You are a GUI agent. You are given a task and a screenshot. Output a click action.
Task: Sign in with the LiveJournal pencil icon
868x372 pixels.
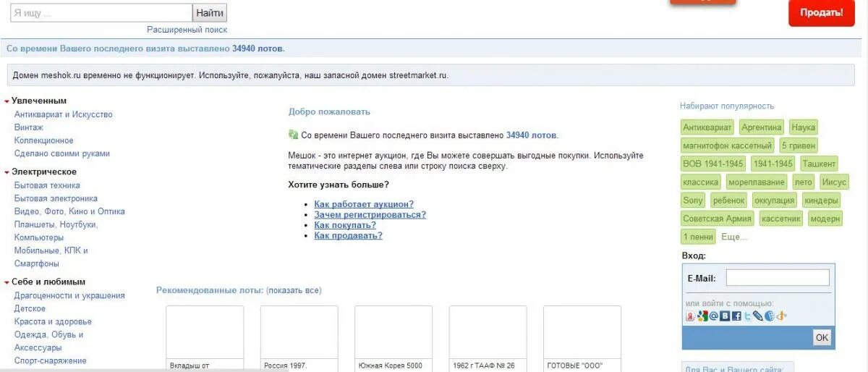point(758,316)
